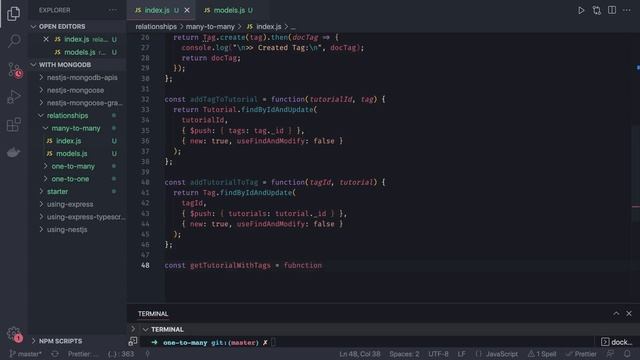Screen dimensions: 640x360
Task: Open Run and Debug view
Action: pos(13,97)
